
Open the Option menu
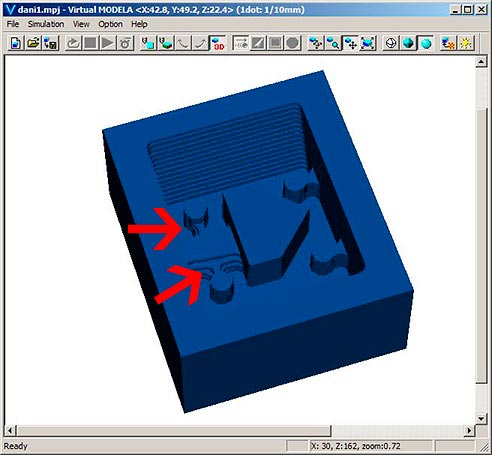point(110,24)
